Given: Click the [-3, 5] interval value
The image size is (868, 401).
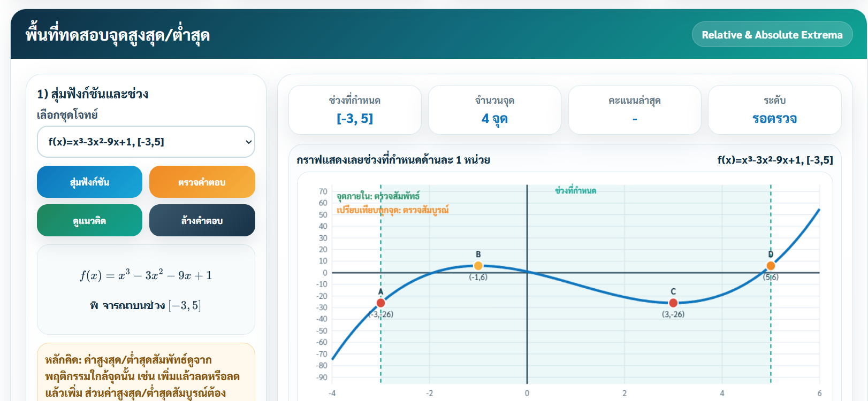Looking at the screenshot, I should click(355, 119).
